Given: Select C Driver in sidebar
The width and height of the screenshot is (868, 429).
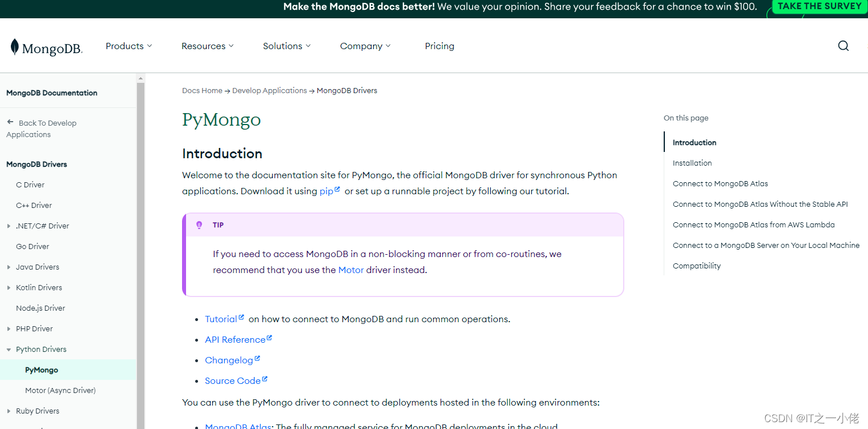Looking at the screenshot, I should 30,185.
